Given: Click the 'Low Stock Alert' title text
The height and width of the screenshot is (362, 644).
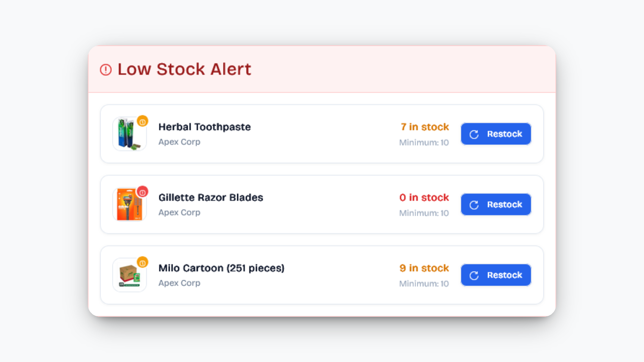Looking at the screenshot, I should [184, 69].
